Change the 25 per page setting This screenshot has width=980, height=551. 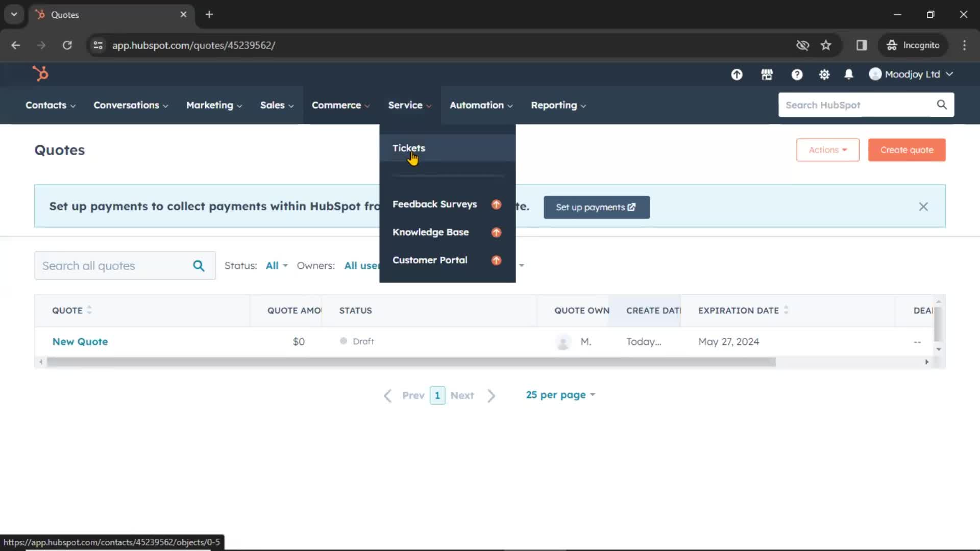pyautogui.click(x=560, y=395)
